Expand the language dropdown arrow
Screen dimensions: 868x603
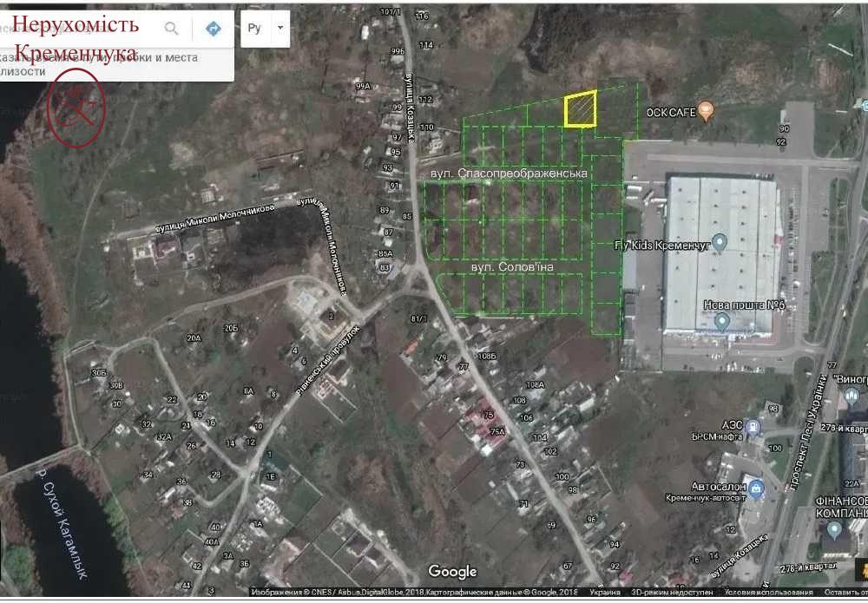coord(279,28)
